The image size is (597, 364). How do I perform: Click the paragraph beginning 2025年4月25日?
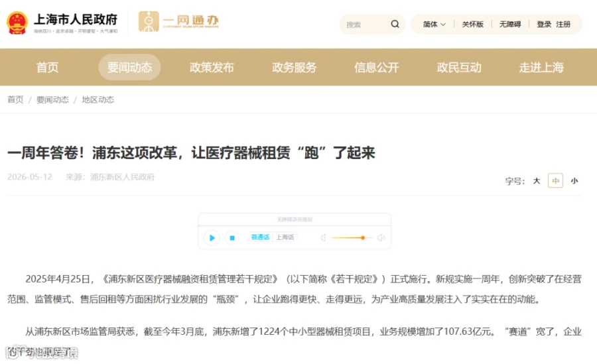click(x=295, y=289)
